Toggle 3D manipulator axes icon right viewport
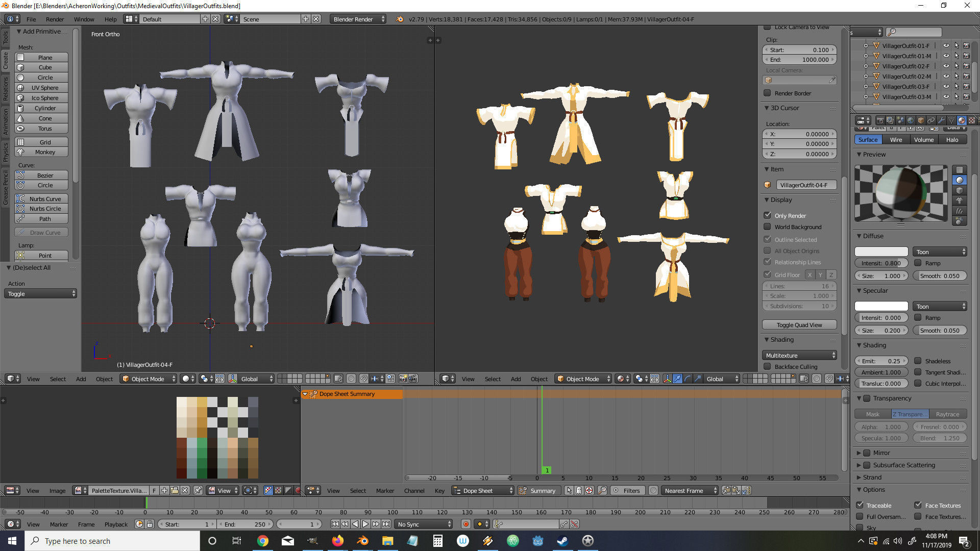 point(667,379)
